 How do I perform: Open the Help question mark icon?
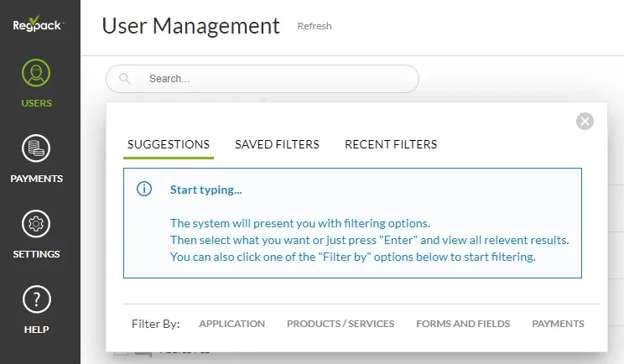36,299
